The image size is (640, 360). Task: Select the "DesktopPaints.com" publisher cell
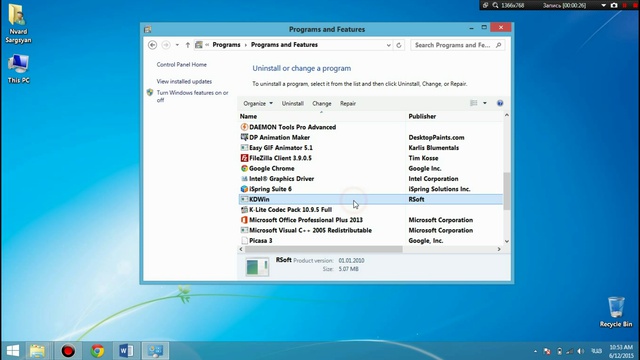coord(436,137)
